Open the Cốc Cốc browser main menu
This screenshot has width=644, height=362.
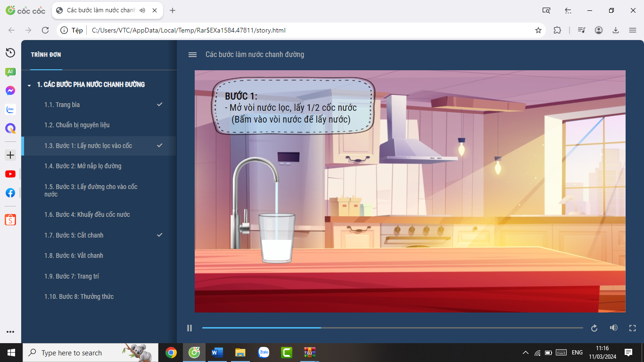click(633, 30)
